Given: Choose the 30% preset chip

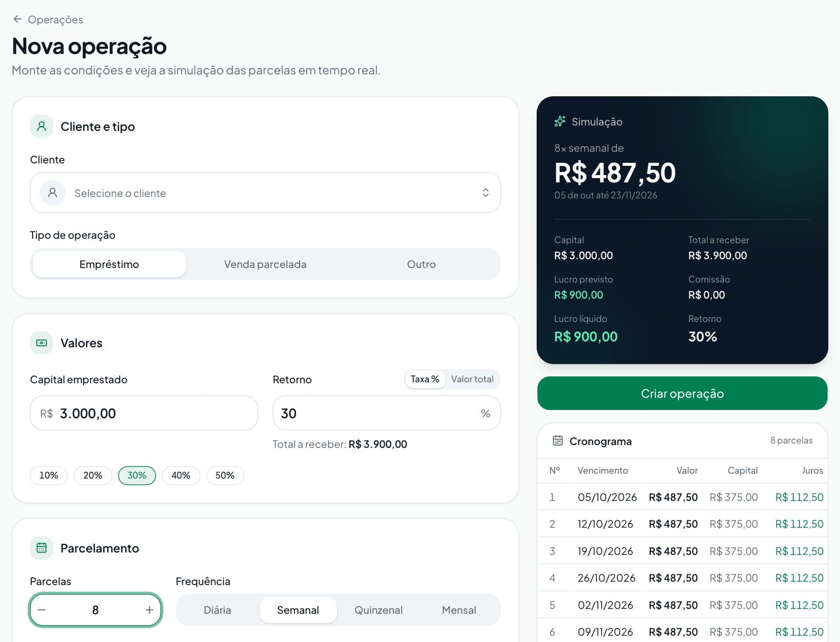Looking at the screenshot, I should [x=137, y=475].
